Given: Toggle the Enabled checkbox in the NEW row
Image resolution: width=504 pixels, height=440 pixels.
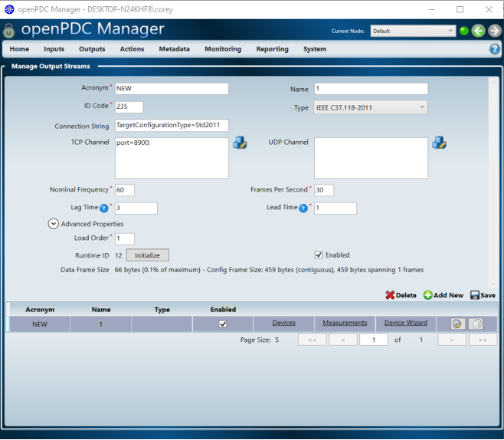Looking at the screenshot, I should [223, 323].
